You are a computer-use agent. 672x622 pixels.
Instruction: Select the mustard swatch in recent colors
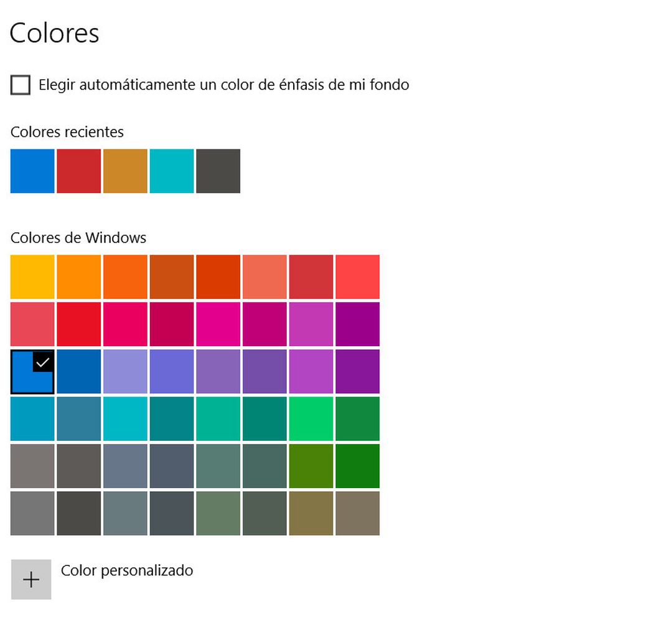pos(124,171)
